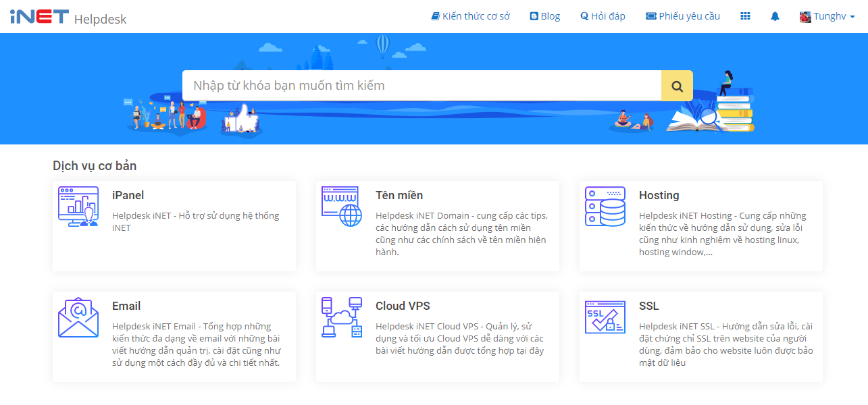Click the SSL description text
The height and width of the screenshot is (405, 868).
tap(726, 345)
